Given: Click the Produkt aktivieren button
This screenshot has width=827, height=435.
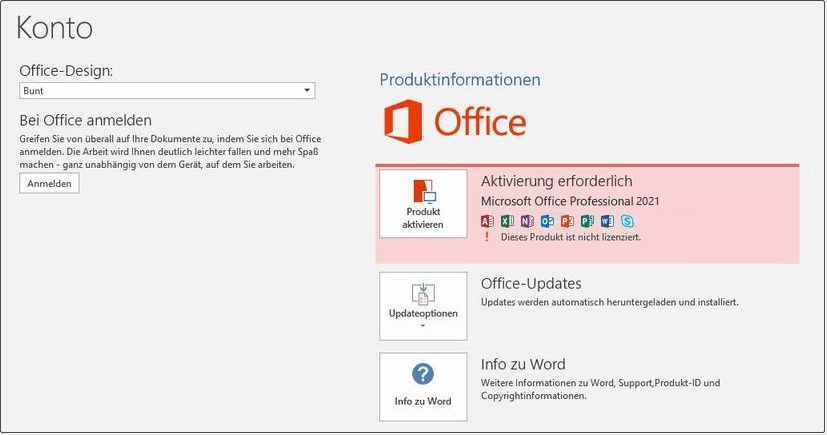Looking at the screenshot, I should 423,204.
